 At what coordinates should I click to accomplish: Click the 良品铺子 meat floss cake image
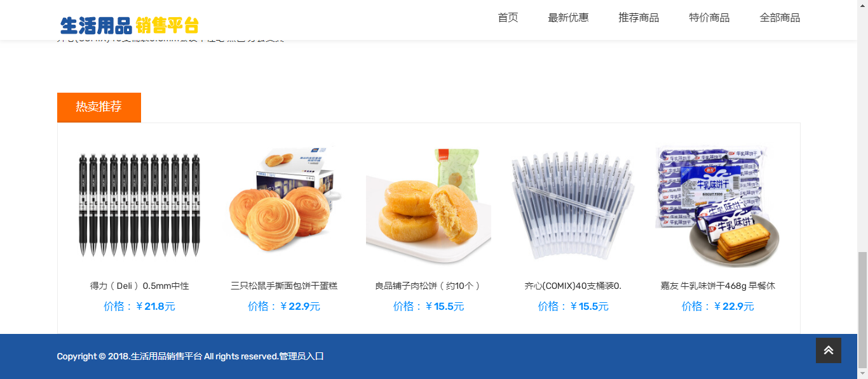tap(428, 204)
